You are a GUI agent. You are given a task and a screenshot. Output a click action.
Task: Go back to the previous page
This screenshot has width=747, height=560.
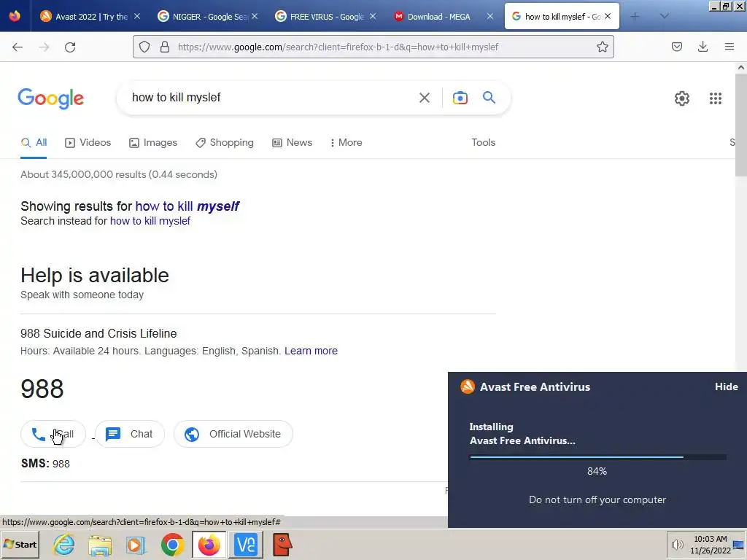(18, 47)
